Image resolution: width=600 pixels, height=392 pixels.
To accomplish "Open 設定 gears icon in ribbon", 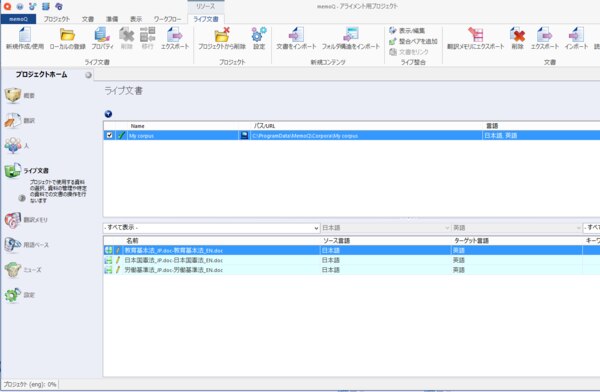I will coord(259,34).
